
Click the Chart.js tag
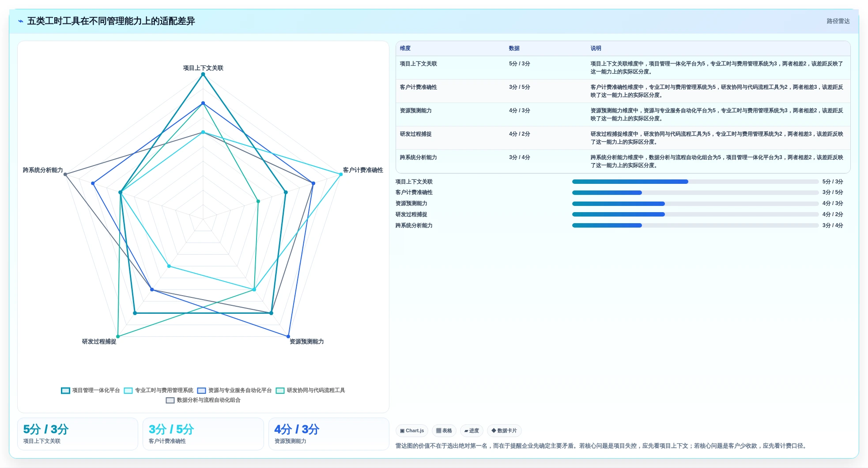[412, 430]
